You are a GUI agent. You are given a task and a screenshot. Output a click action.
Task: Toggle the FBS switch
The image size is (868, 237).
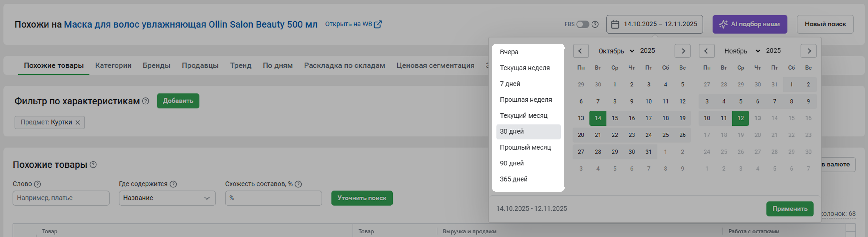582,24
